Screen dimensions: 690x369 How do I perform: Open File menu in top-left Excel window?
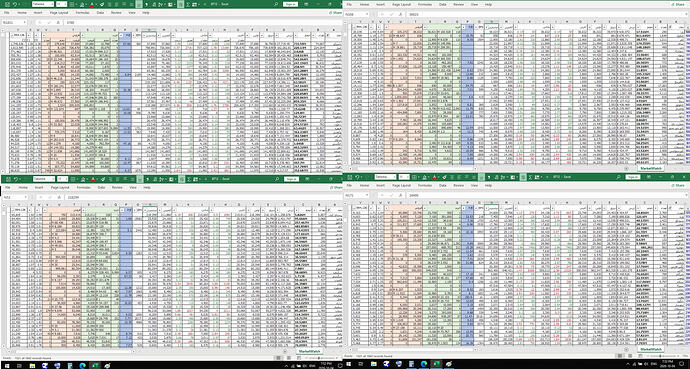pyautogui.click(x=7, y=13)
